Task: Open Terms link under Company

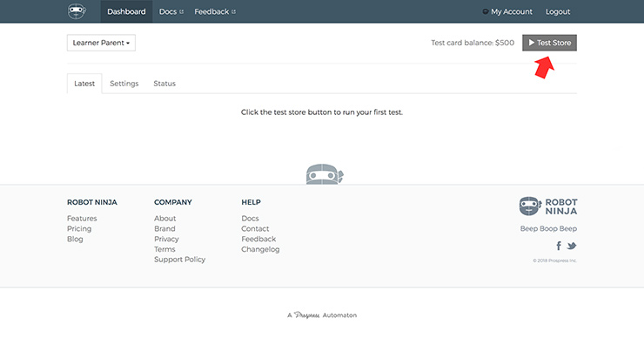Action: click(164, 249)
